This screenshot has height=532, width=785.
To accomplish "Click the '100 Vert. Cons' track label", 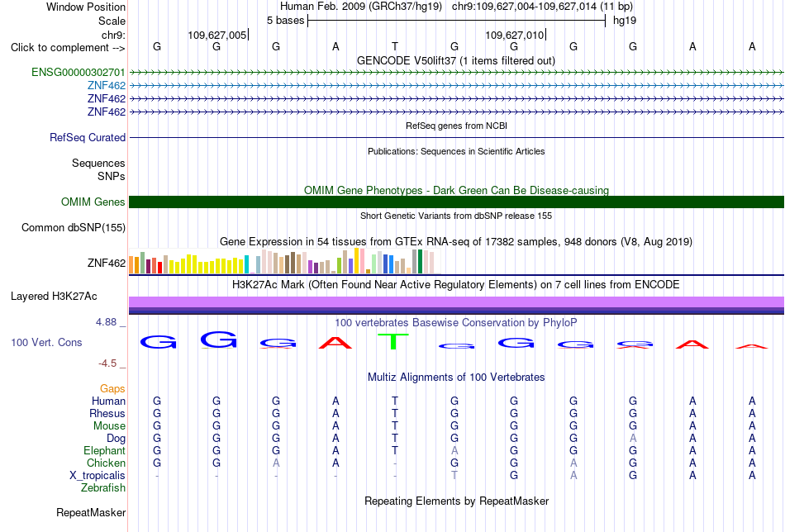I will (46, 342).
